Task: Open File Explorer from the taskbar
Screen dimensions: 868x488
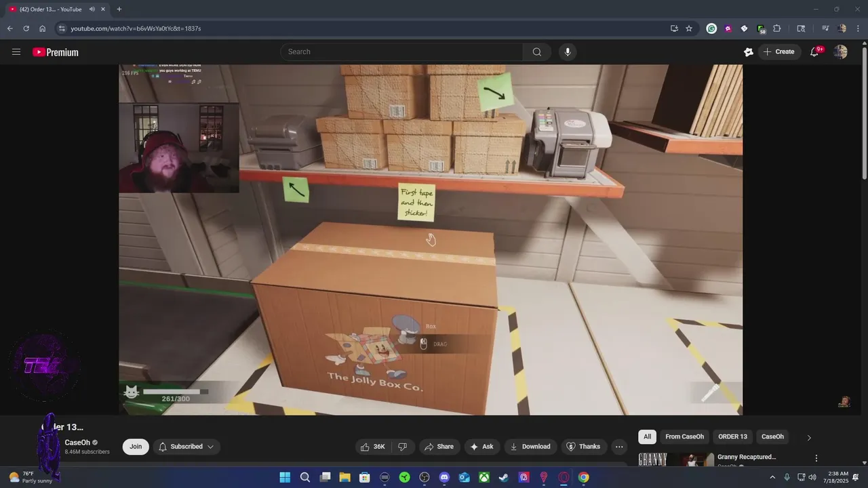Action: click(344, 477)
